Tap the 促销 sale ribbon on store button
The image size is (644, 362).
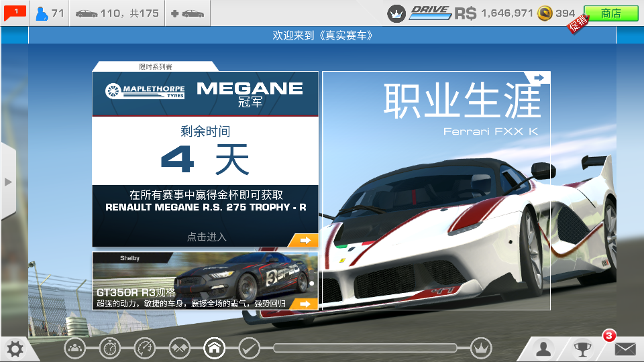578,23
